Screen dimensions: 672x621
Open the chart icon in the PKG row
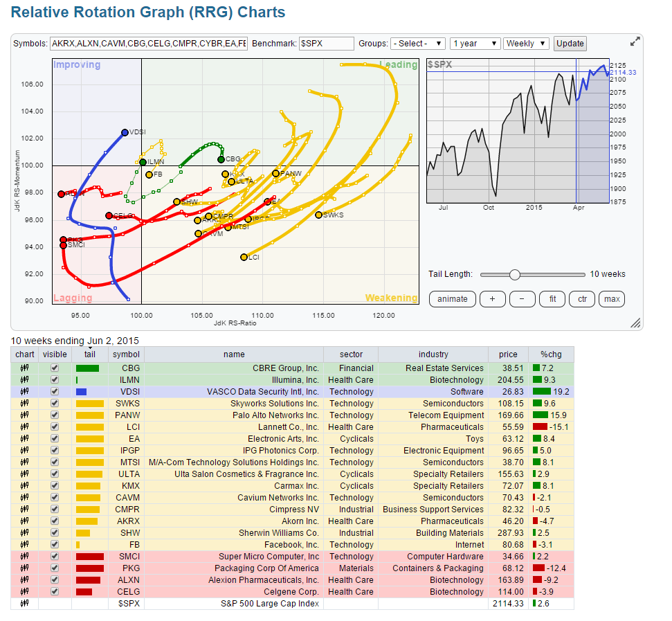coord(24,568)
